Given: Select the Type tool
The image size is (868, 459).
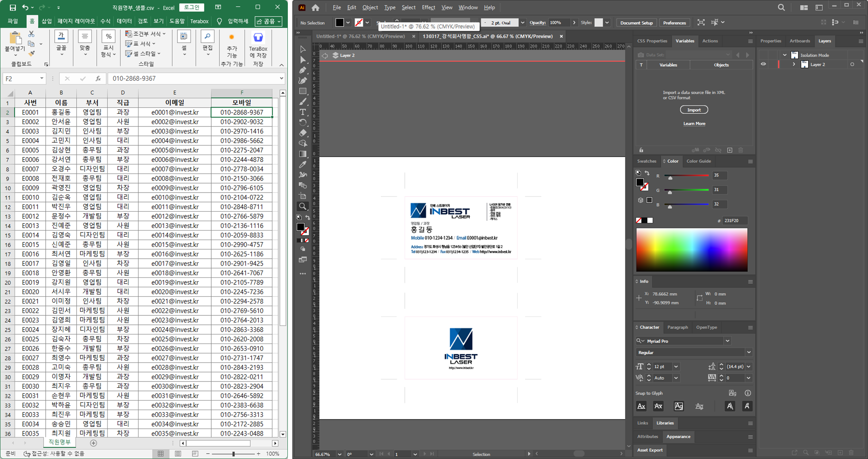Looking at the screenshot, I should point(303,112).
